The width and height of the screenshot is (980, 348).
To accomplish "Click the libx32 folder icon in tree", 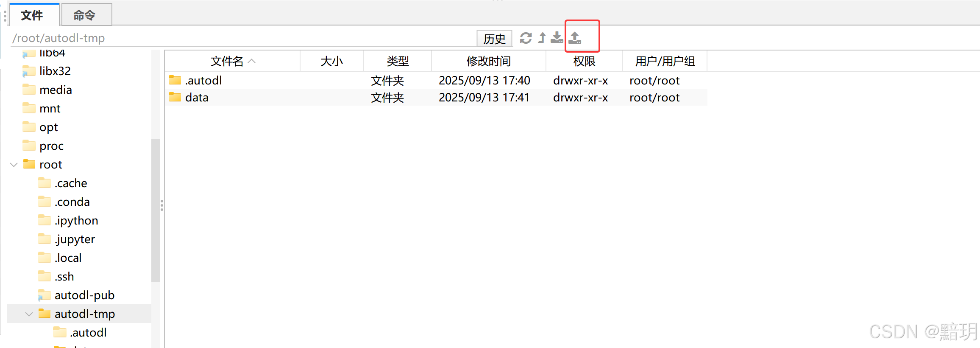I will tap(29, 71).
